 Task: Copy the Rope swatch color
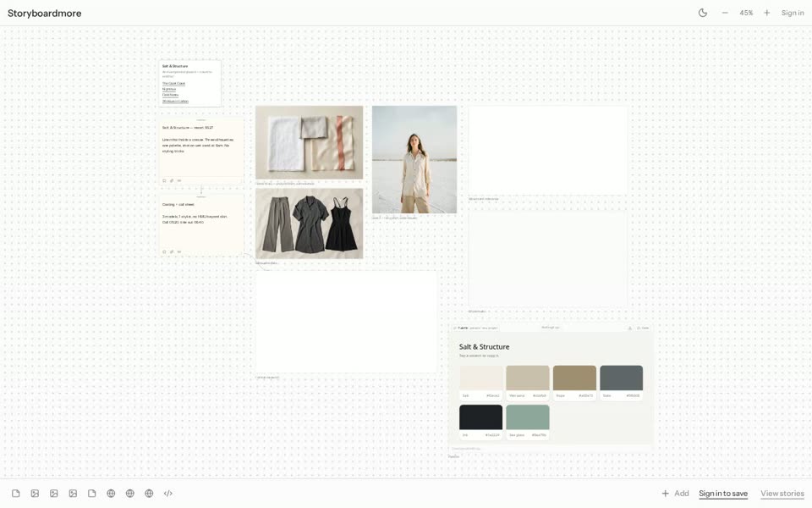coord(575,383)
